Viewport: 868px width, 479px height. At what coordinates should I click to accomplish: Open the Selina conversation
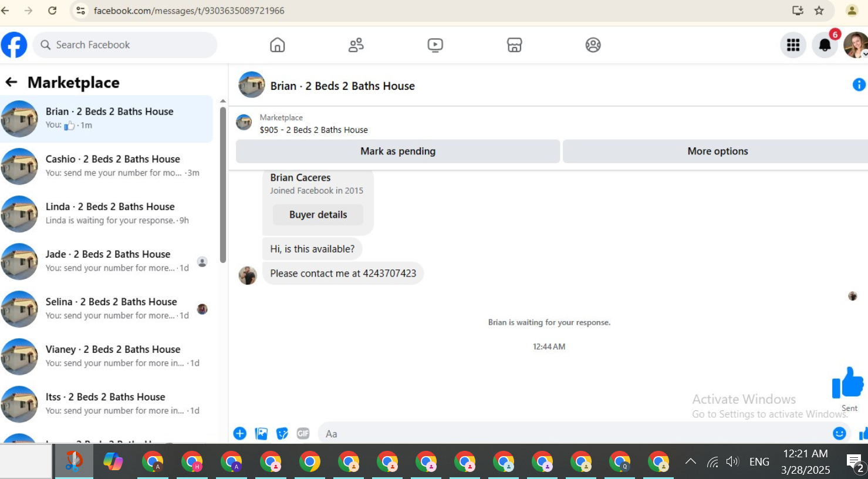click(107, 309)
